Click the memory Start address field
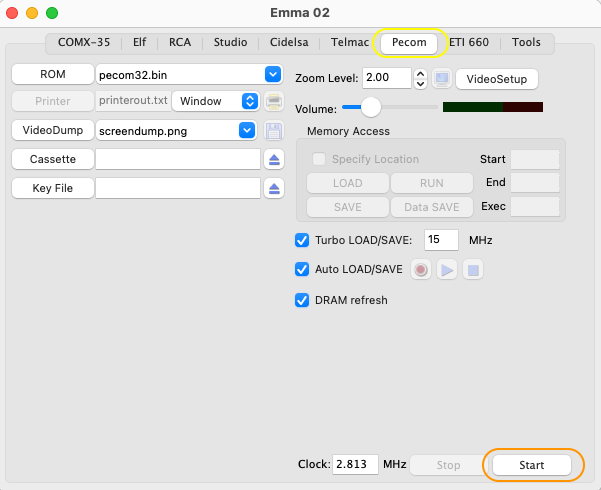The height and width of the screenshot is (490, 601). 535,159
